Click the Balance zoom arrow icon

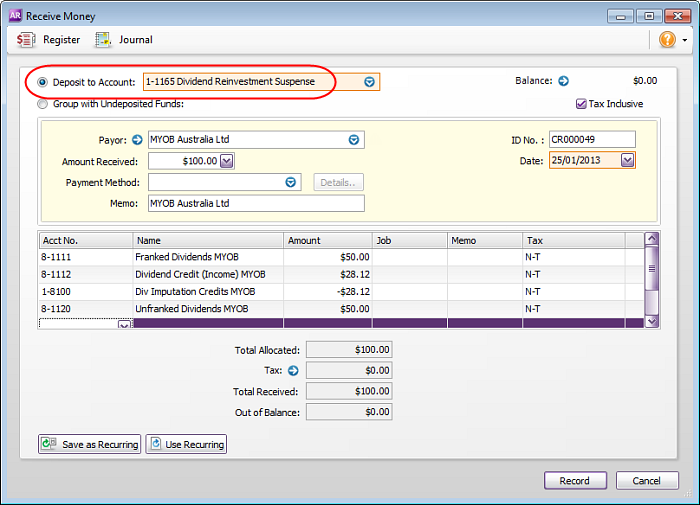coord(563,81)
